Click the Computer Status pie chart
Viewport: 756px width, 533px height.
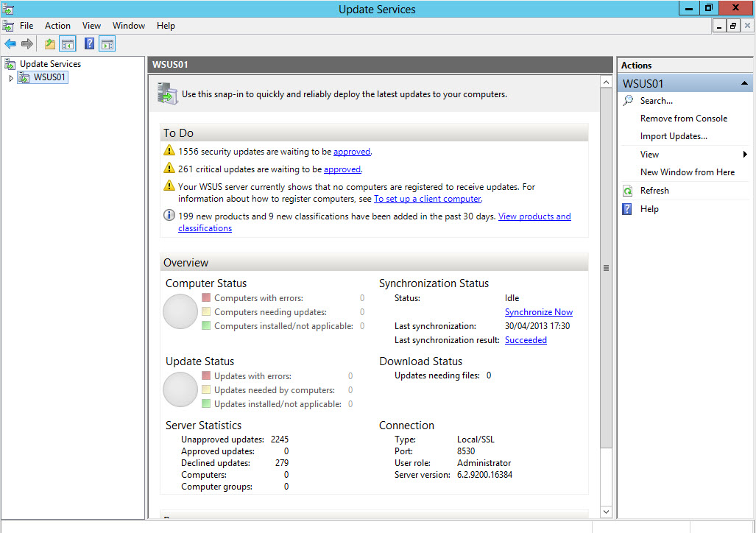(180, 311)
